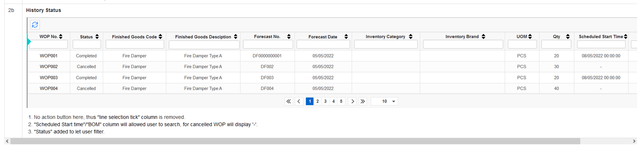The image size is (644, 145).
Task: Click Qty value 40 in WOP004 row
Action: [556, 88]
